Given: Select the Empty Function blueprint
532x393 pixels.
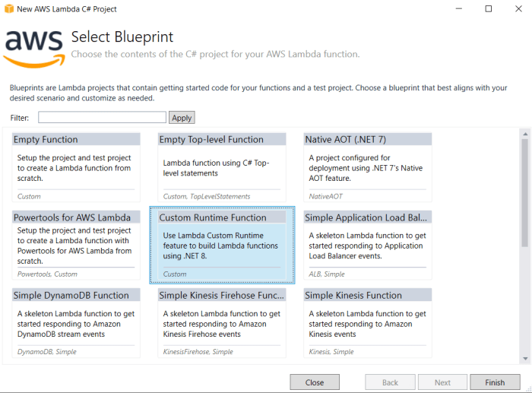Looking at the screenshot, I should point(76,167).
